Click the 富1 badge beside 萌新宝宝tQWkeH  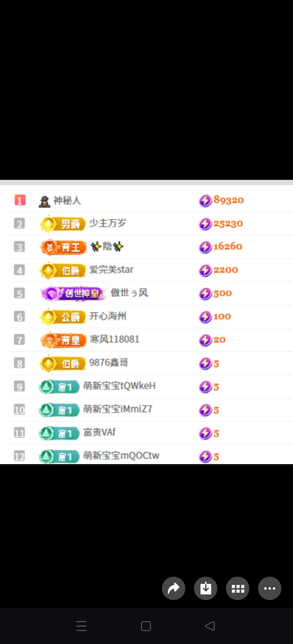[x=59, y=387]
